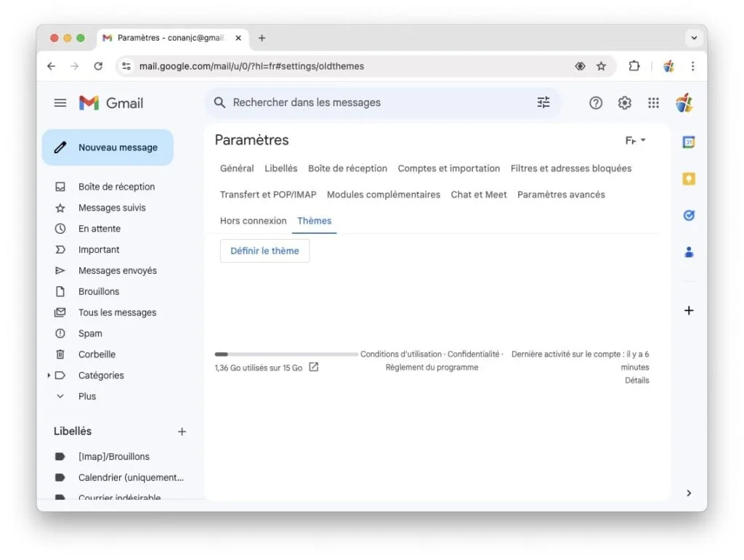
Task: Click the browser address bar URL
Action: click(251, 66)
